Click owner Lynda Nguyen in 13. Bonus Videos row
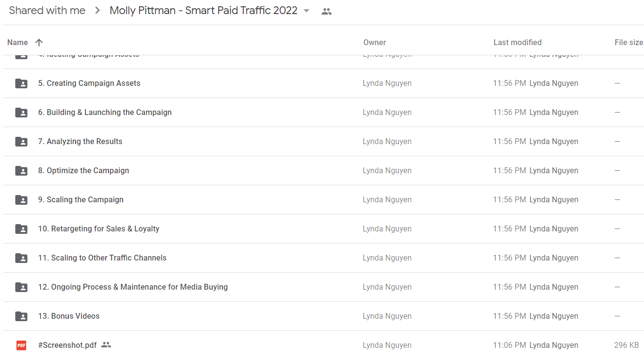Image resolution: width=644 pixels, height=359 pixels. pos(387,316)
